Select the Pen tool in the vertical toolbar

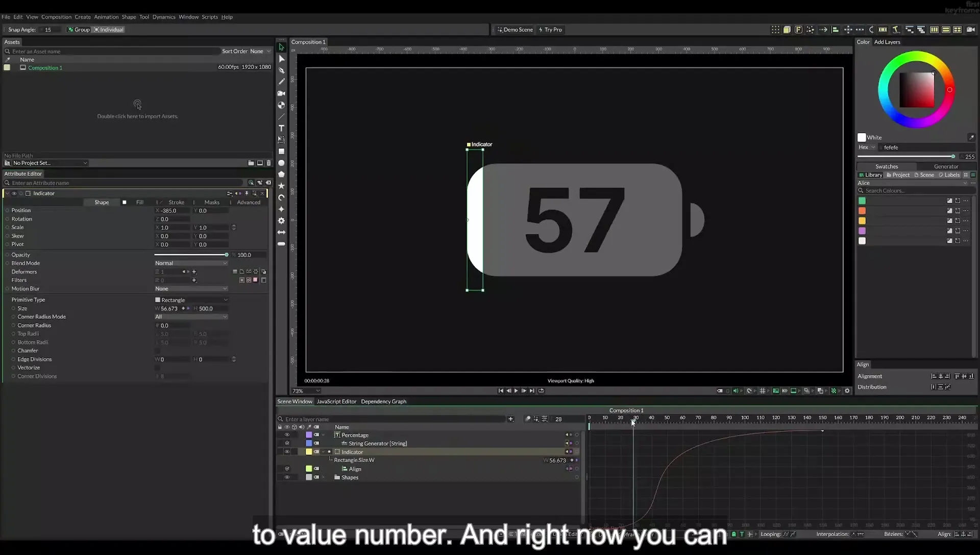(x=281, y=70)
